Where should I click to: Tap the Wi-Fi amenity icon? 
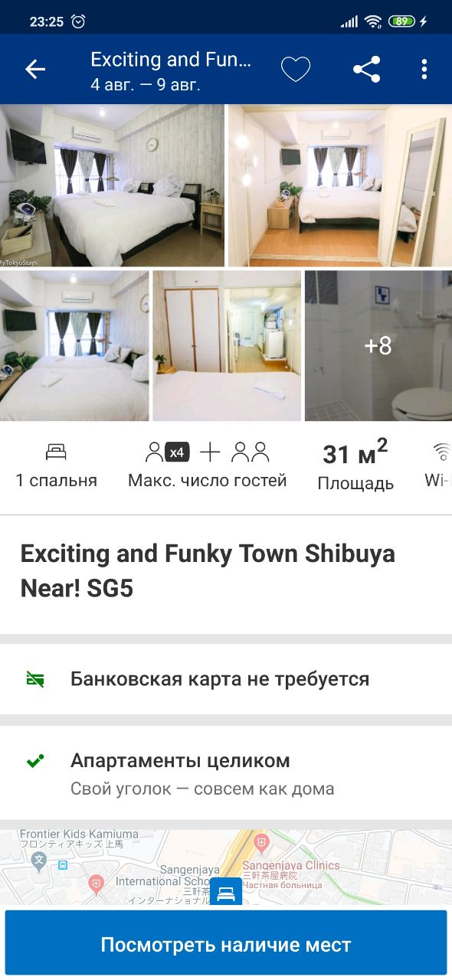pos(443,452)
